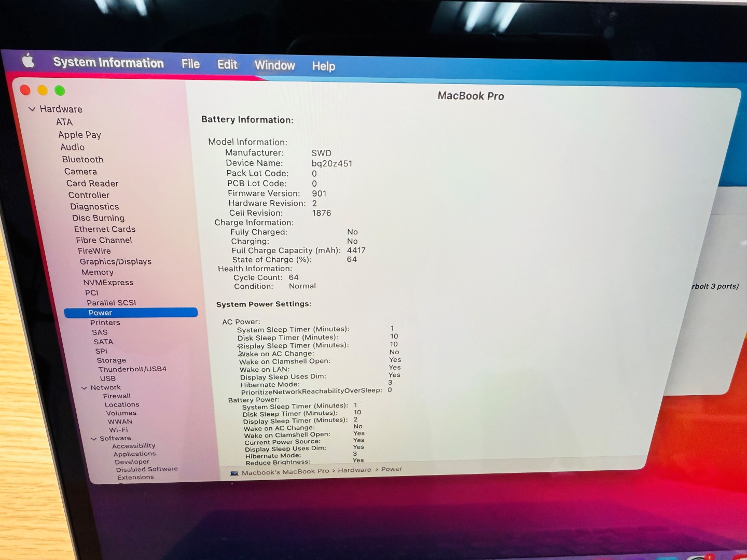Image resolution: width=747 pixels, height=560 pixels.
Task: Select Card Reader in the sidebar
Action: [92, 184]
